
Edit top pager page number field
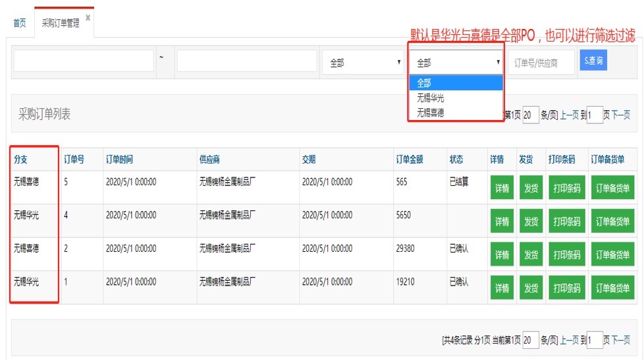pos(595,115)
